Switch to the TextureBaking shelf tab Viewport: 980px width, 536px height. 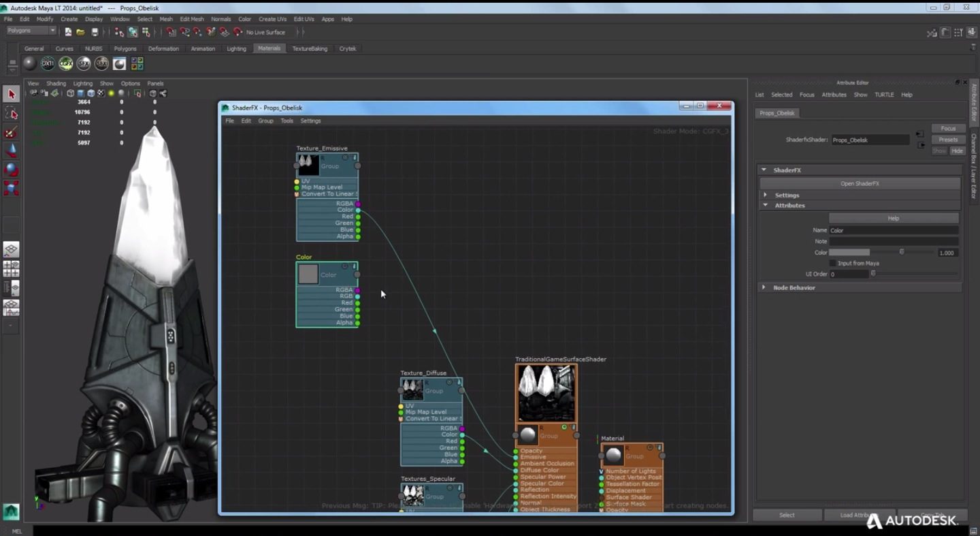pyautogui.click(x=310, y=48)
